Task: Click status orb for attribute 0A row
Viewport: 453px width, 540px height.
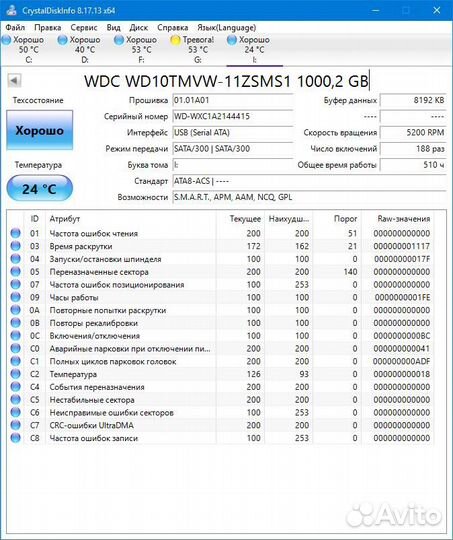Action: point(16,310)
